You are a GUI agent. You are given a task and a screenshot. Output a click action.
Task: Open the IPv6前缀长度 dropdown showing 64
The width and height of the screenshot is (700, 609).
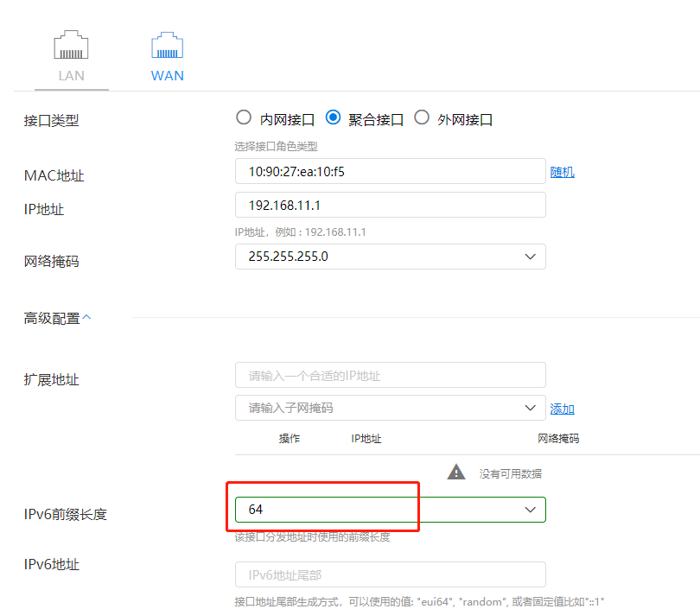[x=390, y=510]
